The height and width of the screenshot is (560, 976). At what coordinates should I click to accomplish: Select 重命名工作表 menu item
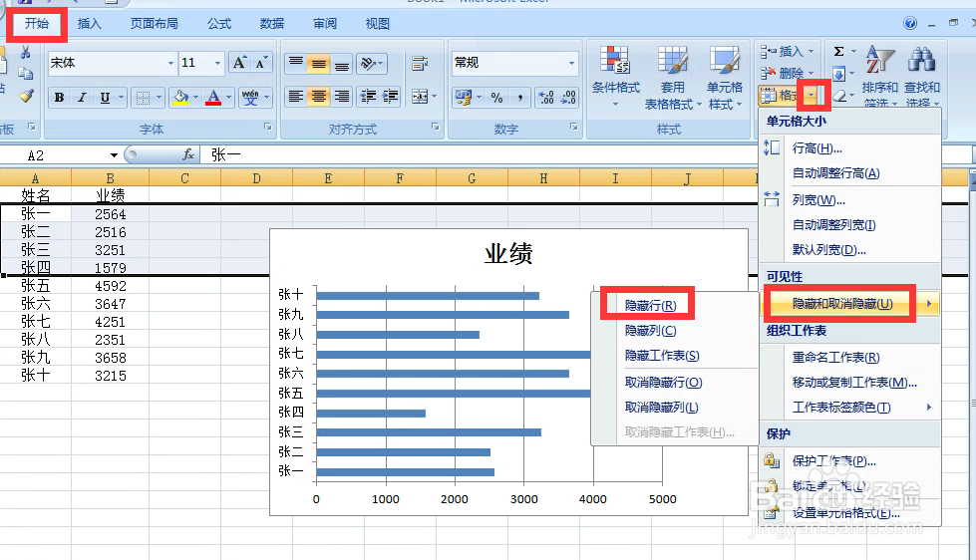(836, 357)
